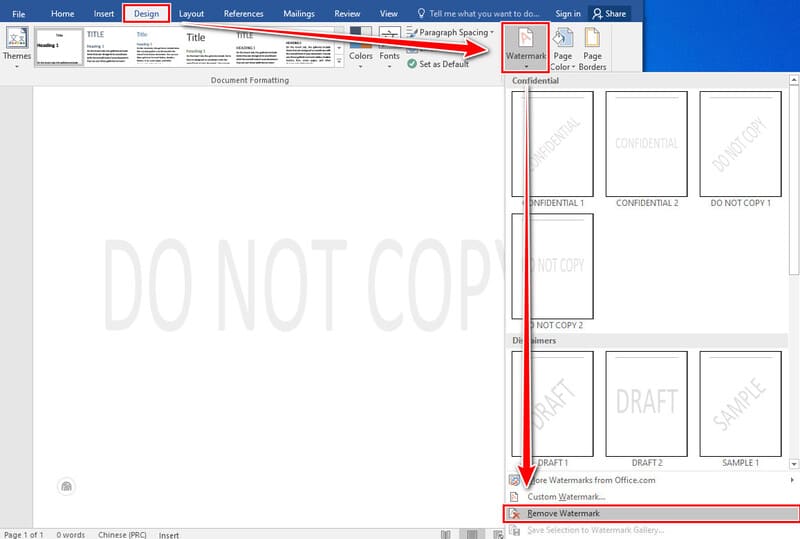Viewport: 800px width, 539px height.
Task: Click the More Watermarks Office.com icon
Action: [x=514, y=480]
